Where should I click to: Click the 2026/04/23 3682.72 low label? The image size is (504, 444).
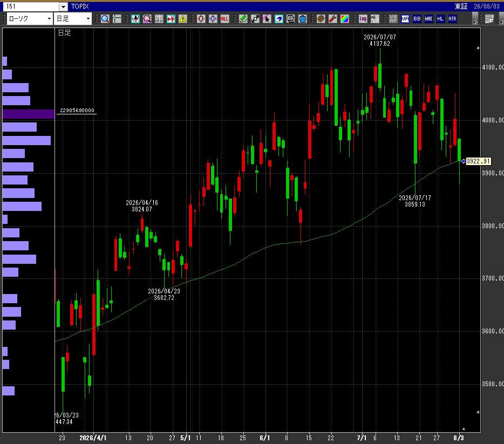click(x=164, y=294)
